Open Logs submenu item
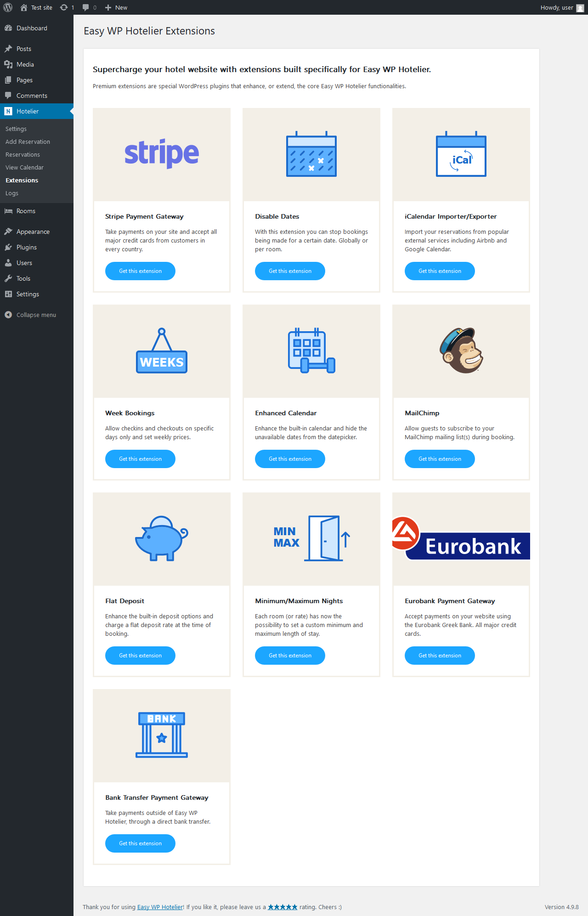588x916 pixels. pyautogui.click(x=12, y=193)
